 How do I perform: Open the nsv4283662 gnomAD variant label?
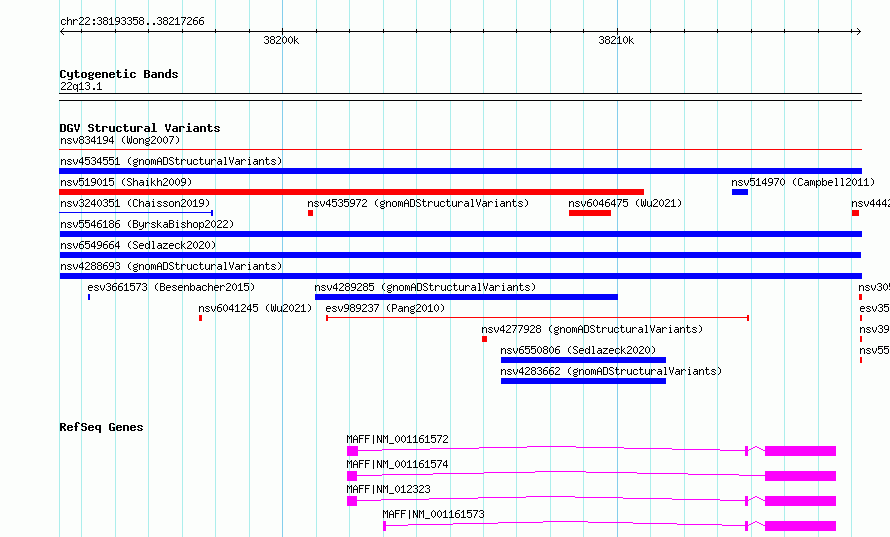(611, 371)
